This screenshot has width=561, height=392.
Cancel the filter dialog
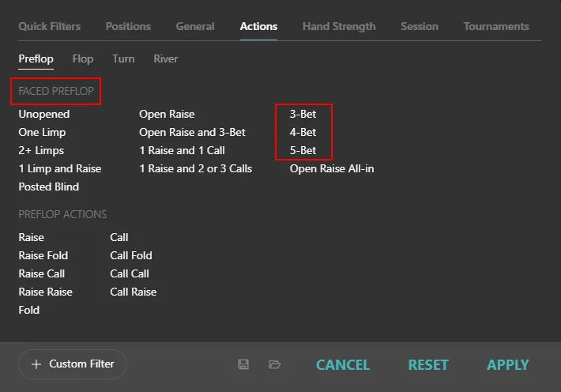coord(342,364)
